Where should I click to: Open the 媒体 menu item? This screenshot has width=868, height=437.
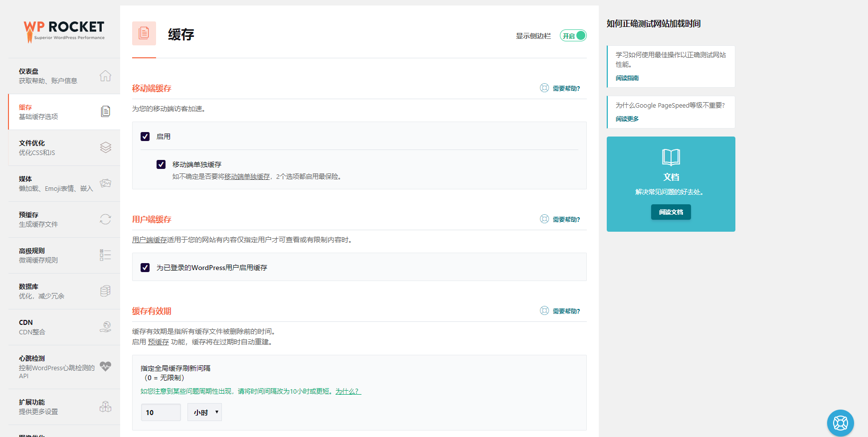pyautogui.click(x=64, y=183)
